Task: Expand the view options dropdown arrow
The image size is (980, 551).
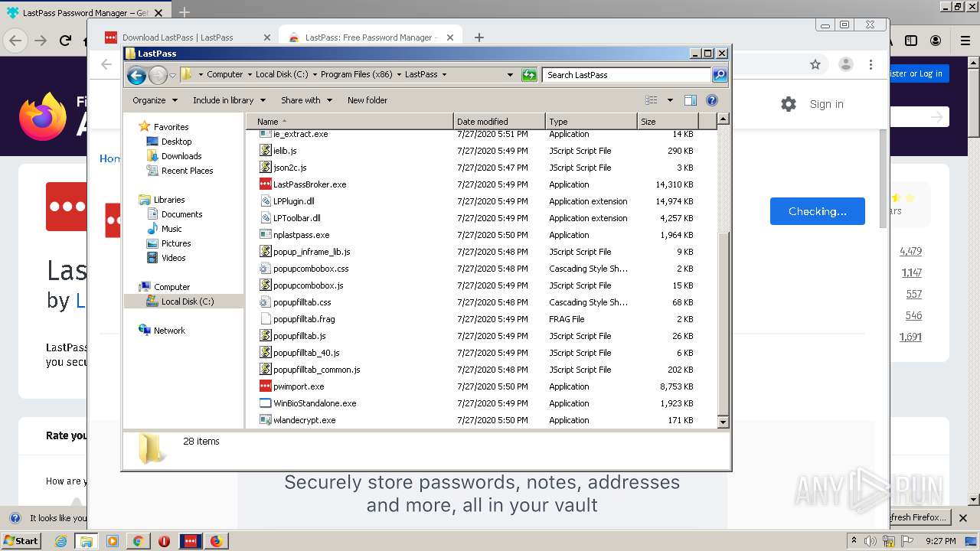Action: (x=670, y=100)
